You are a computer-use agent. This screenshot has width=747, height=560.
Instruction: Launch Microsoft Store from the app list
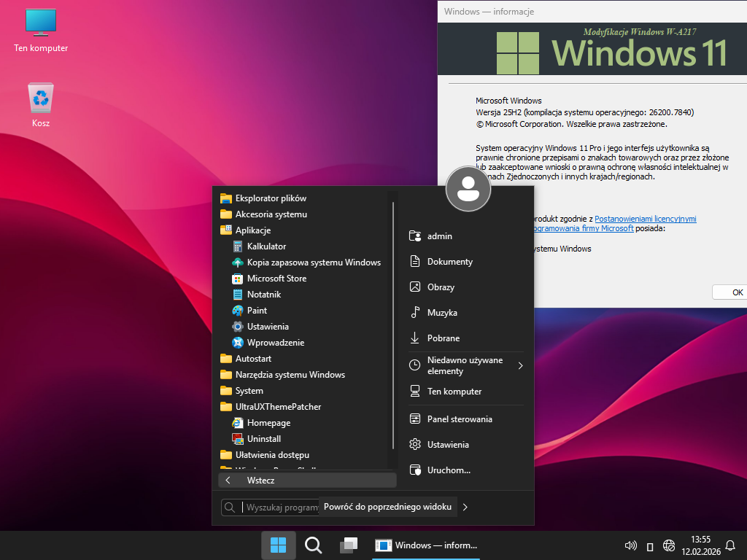pos(276,279)
